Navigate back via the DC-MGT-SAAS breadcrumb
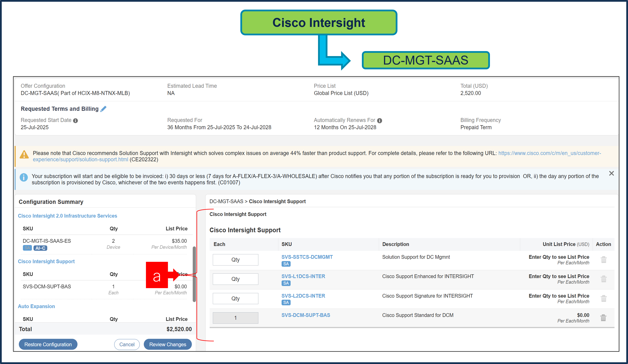The width and height of the screenshot is (628, 364). click(x=226, y=201)
